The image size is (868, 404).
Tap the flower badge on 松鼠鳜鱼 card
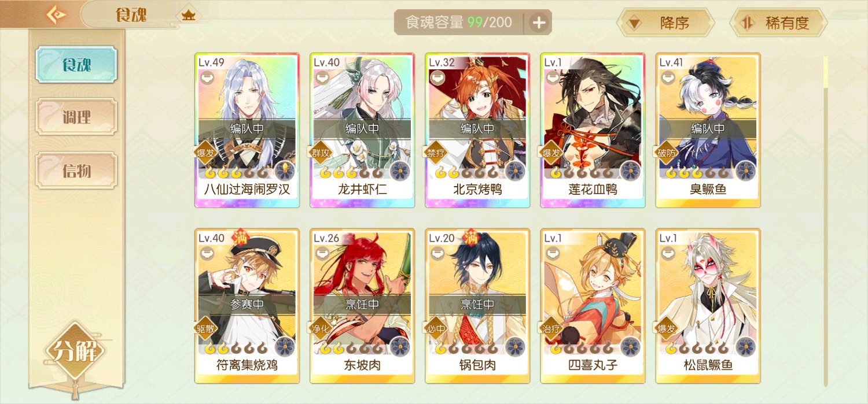[746, 346]
